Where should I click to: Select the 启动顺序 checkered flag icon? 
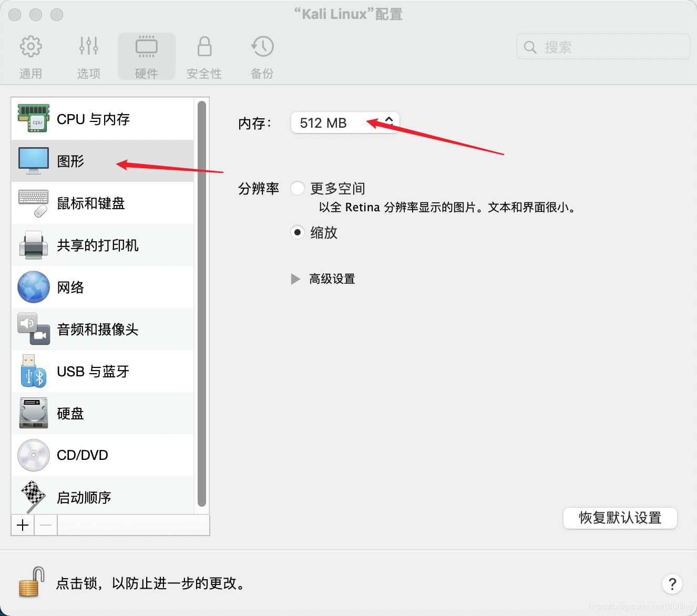click(34, 497)
